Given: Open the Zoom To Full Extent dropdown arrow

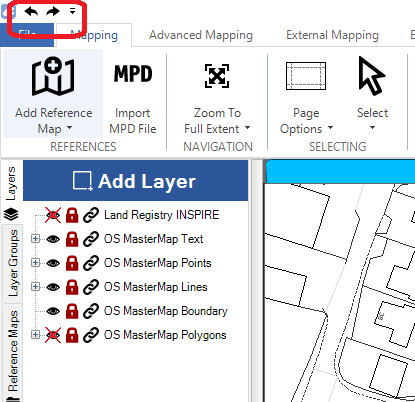Looking at the screenshot, I should (x=247, y=128).
